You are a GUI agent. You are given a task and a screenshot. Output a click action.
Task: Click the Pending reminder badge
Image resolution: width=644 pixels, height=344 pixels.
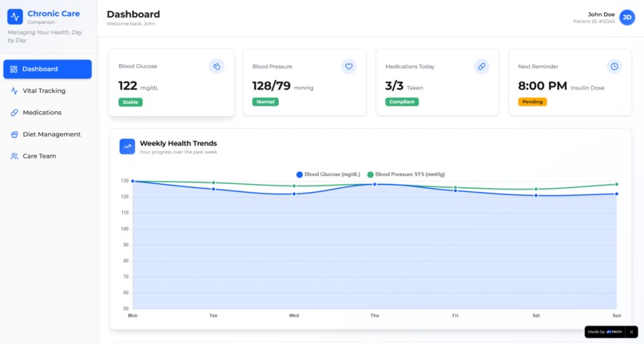(x=532, y=102)
